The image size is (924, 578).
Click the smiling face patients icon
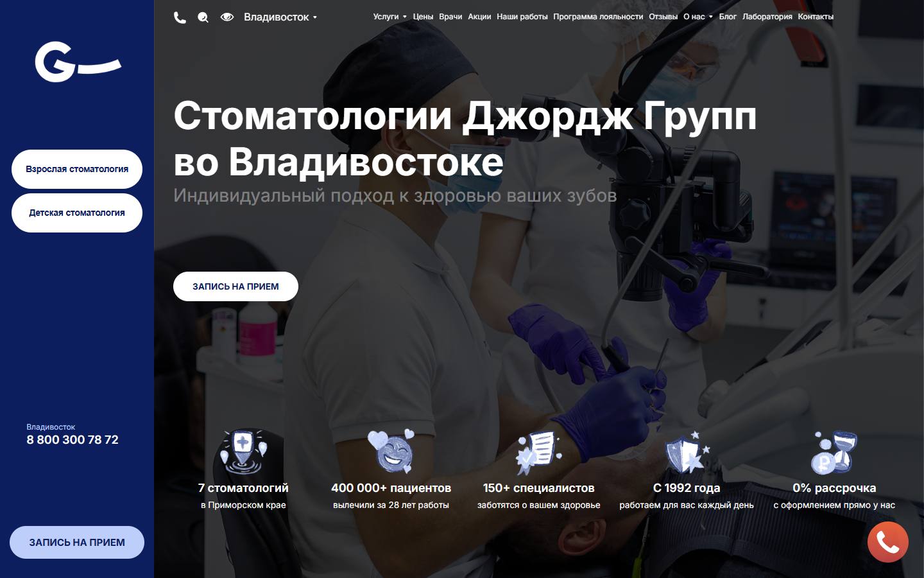click(391, 451)
